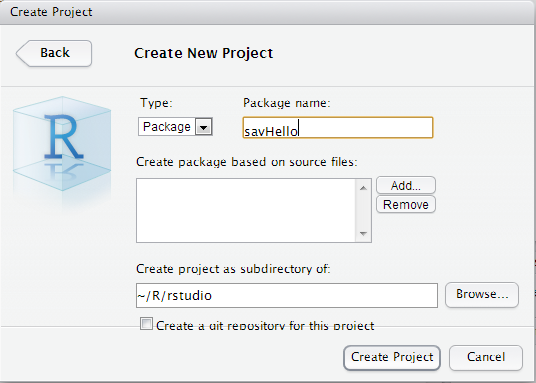
Task: Click Remove to remove a source file
Action: (406, 204)
